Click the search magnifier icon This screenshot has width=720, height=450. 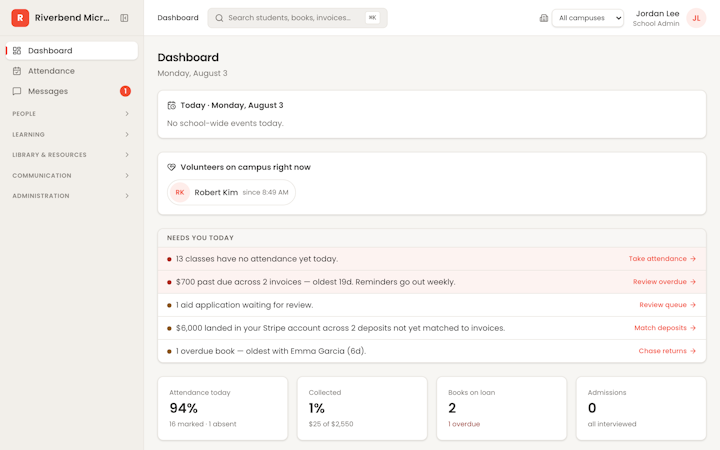tap(219, 18)
